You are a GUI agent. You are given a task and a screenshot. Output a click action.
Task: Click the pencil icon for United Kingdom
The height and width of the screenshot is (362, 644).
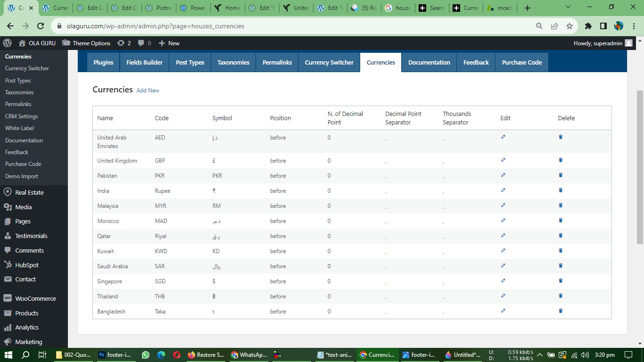[x=503, y=160]
